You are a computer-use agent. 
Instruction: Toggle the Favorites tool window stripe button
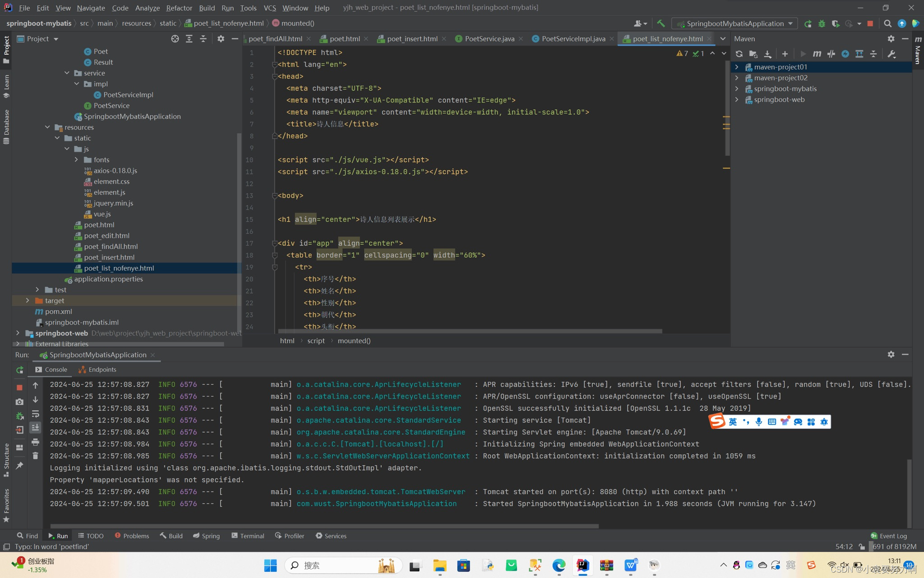6,505
